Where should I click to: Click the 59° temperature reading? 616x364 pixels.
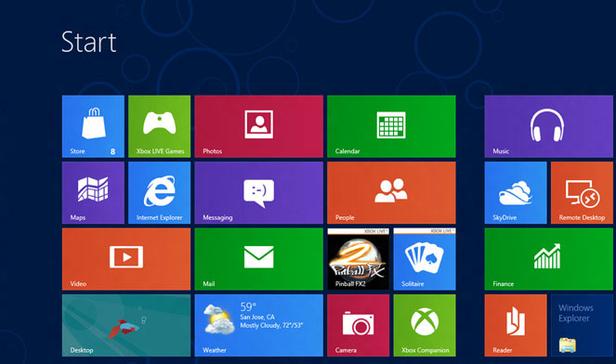pyautogui.click(x=248, y=306)
